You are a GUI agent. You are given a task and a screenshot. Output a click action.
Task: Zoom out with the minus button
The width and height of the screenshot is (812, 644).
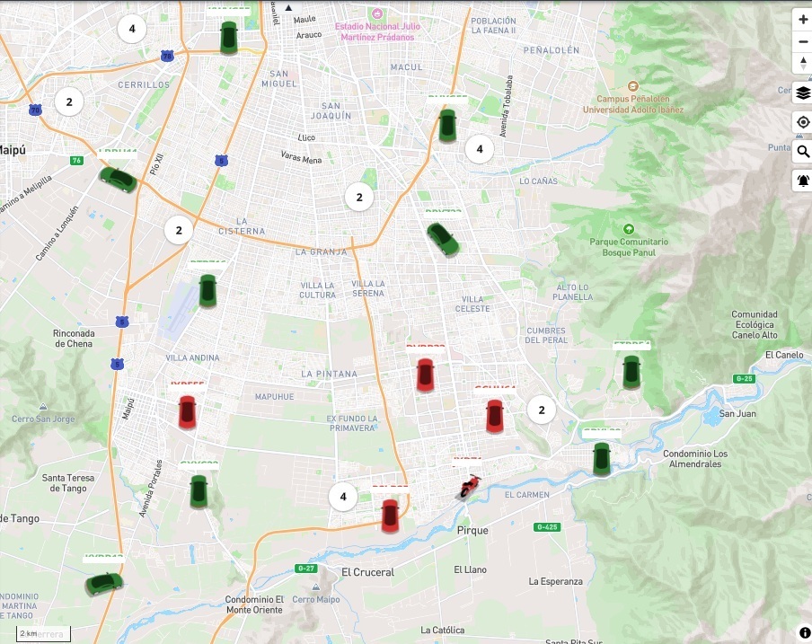[x=802, y=41]
